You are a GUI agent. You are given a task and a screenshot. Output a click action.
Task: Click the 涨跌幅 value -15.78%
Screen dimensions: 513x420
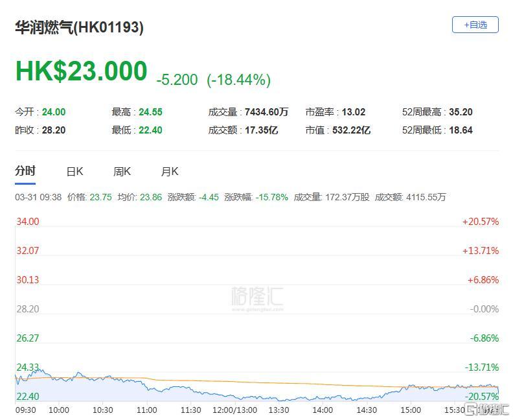[272, 197]
